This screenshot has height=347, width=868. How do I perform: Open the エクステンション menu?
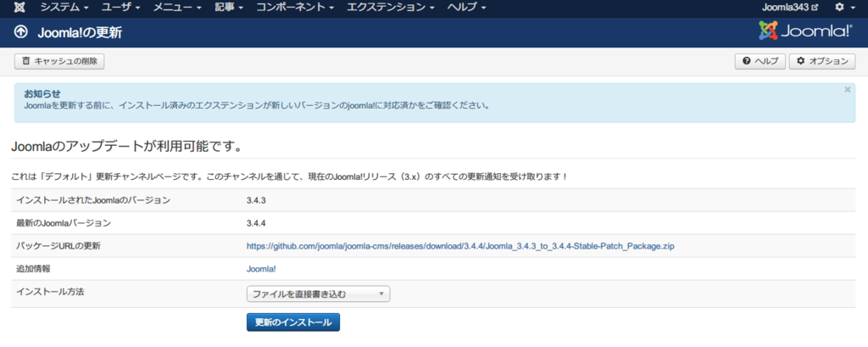pos(390,8)
